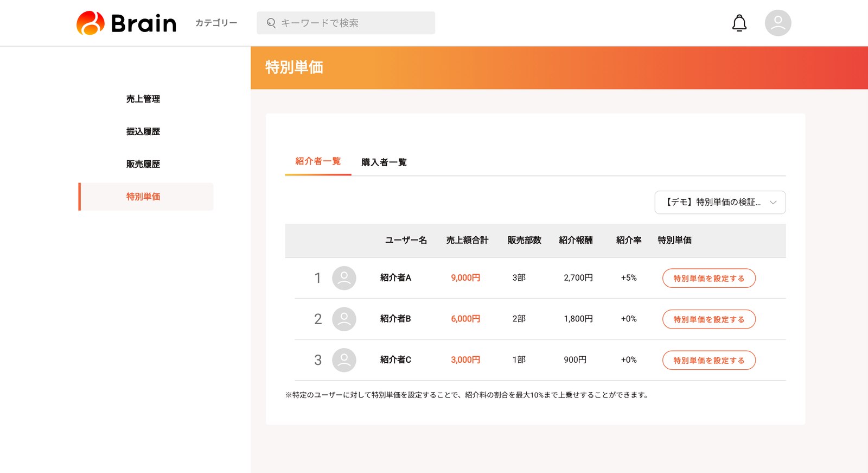Click the 6,000円 sales total
This screenshot has height=473, width=868.
click(465, 319)
